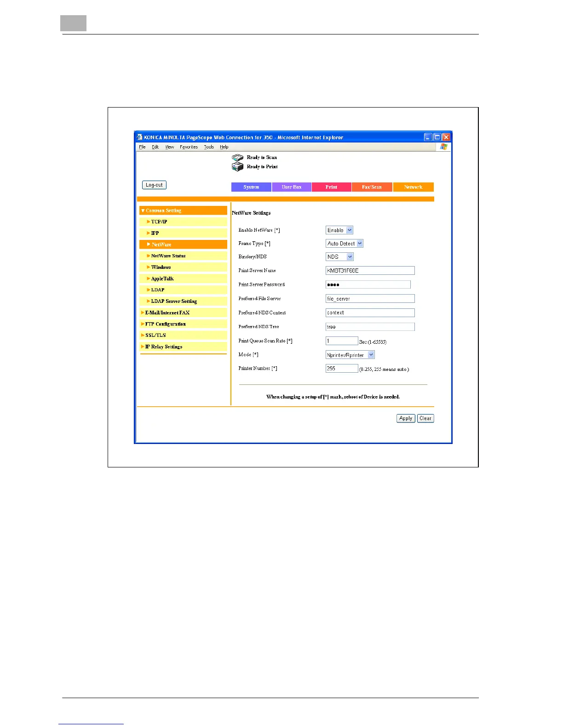Open NetWare Status in sidebar
Viewport: 563px width, 728px height.
pos(183,256)
